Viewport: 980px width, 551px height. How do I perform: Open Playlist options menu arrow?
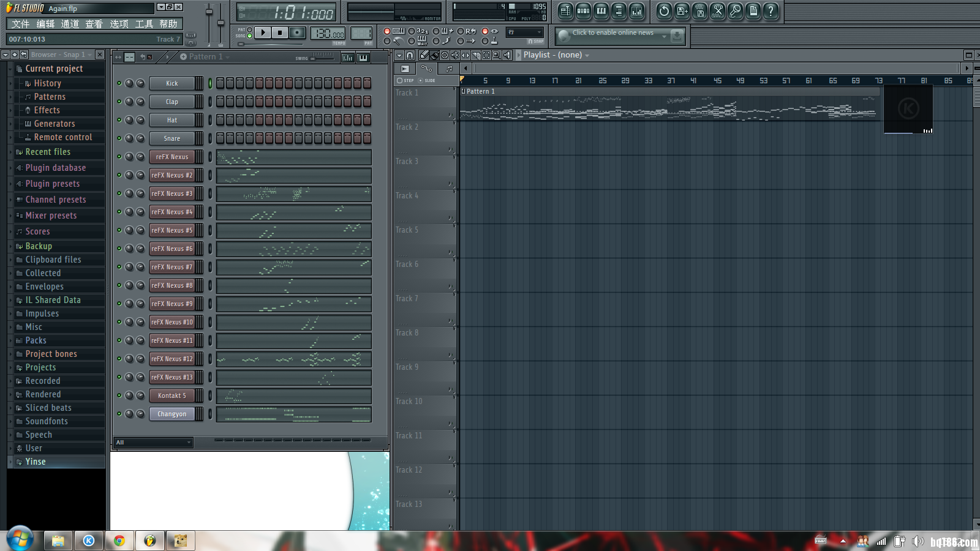(x=399, y=55)
